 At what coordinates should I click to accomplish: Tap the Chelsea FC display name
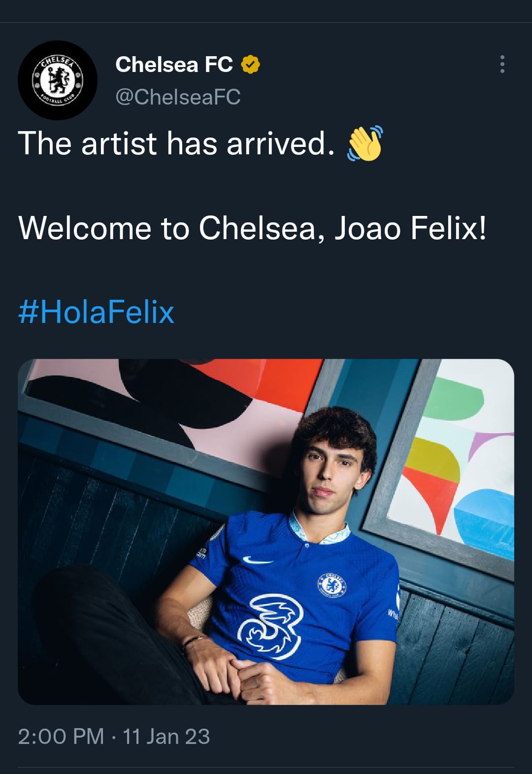coord(174,65)
